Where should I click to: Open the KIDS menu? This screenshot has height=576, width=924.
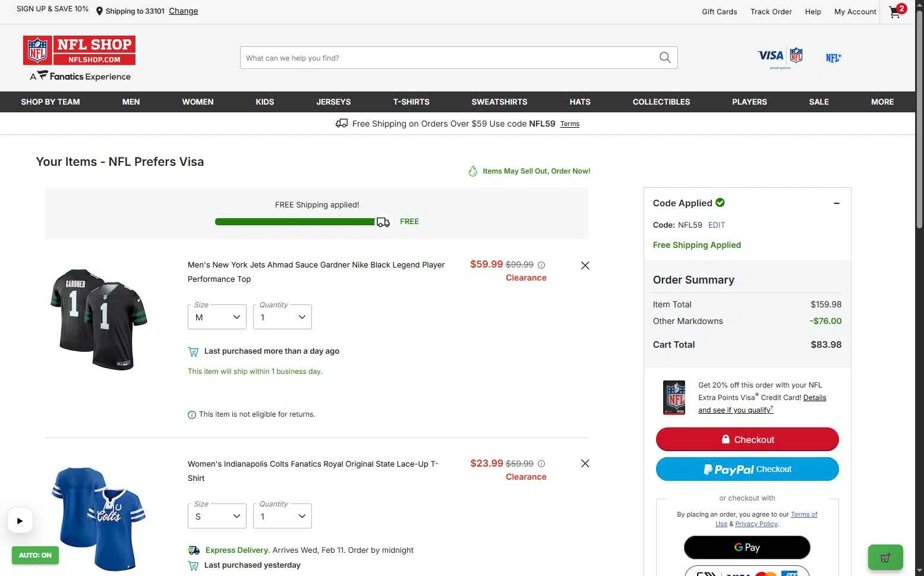click(265, 102)
